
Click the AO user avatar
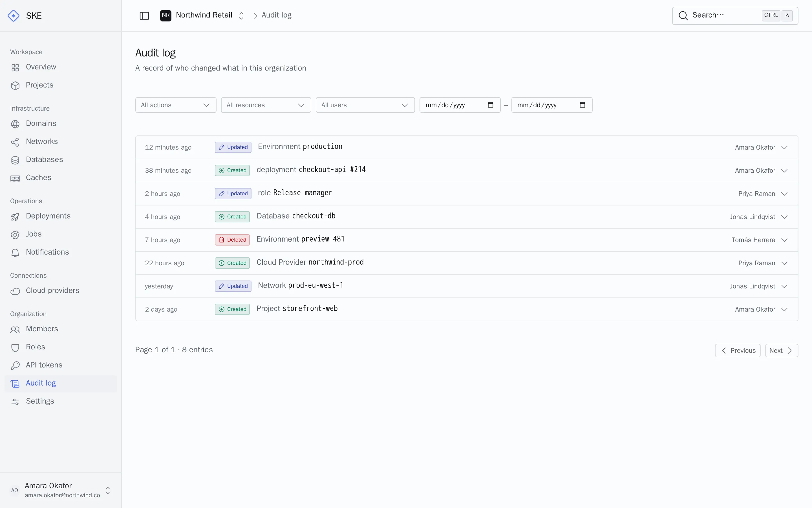(x=14, y=490)
